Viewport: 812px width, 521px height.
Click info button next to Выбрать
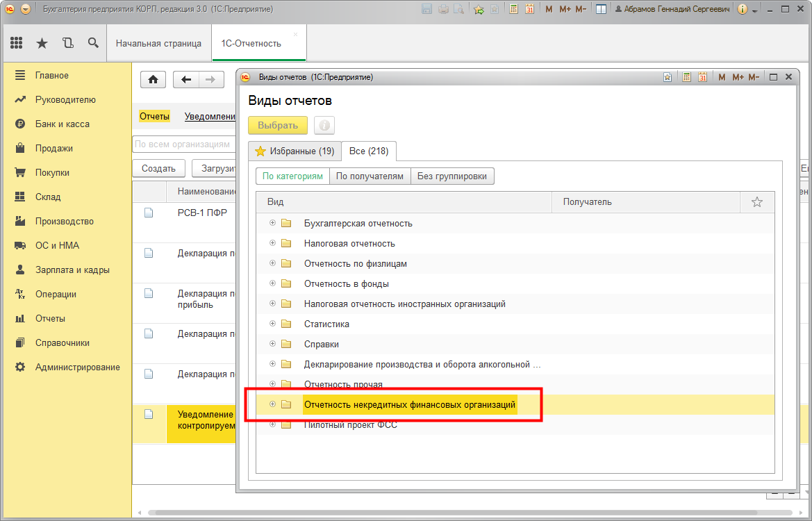coord(324,125)
